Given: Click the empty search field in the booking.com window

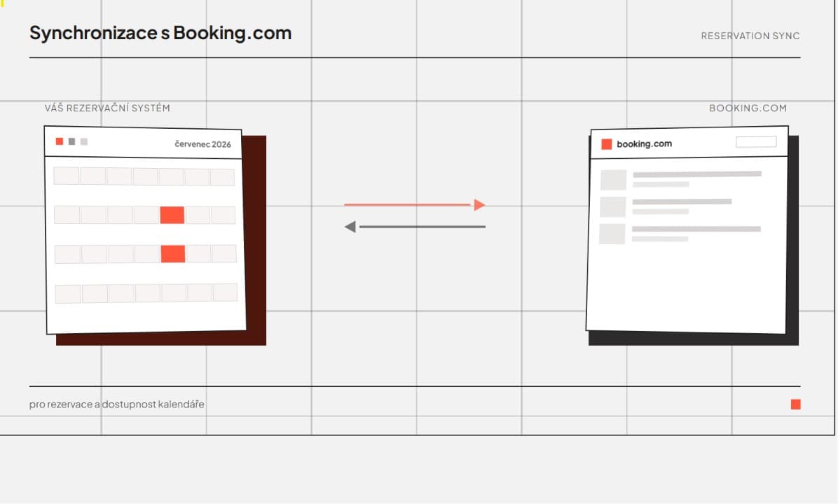Looking at the screenshot, I should (756, 141).
